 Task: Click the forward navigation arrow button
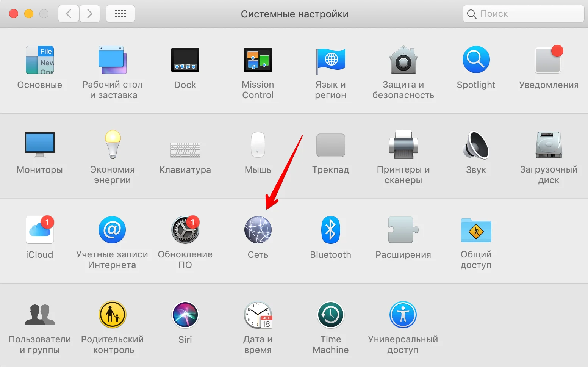pyautogui.click(x=90, y=14)
